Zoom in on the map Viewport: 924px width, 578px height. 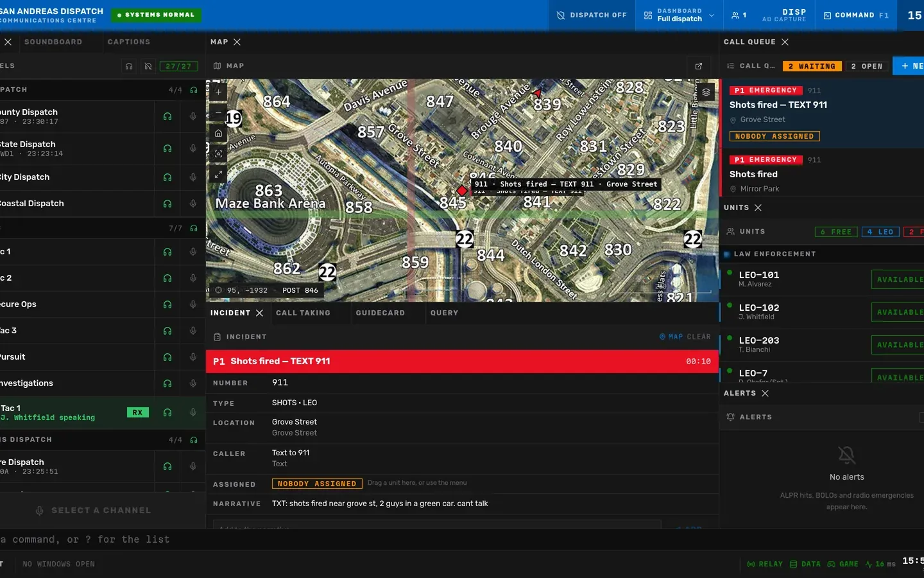218,92
